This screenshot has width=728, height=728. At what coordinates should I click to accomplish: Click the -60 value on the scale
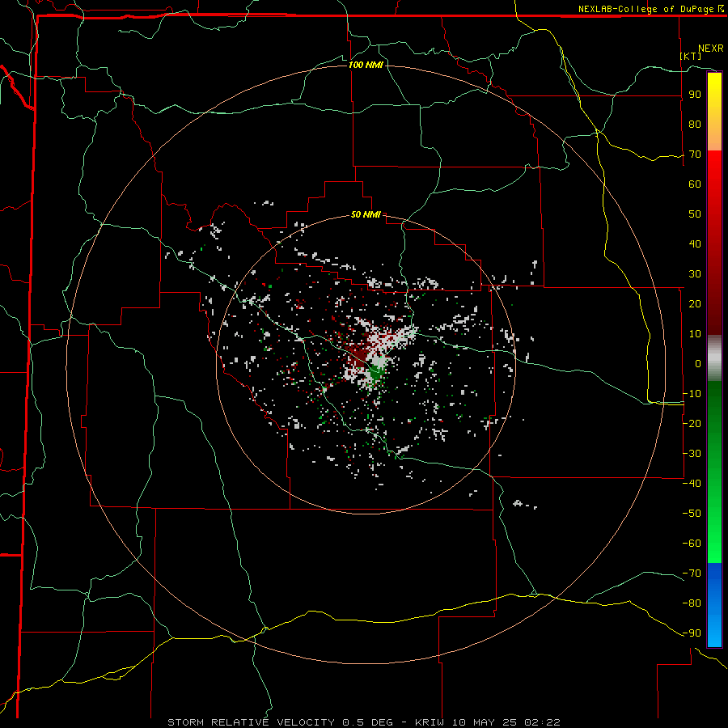[x=692, y=544]
